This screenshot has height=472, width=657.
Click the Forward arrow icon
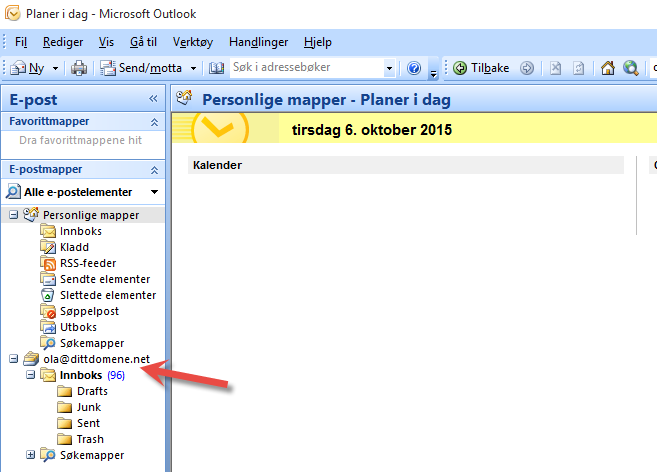tap(527, 68)
